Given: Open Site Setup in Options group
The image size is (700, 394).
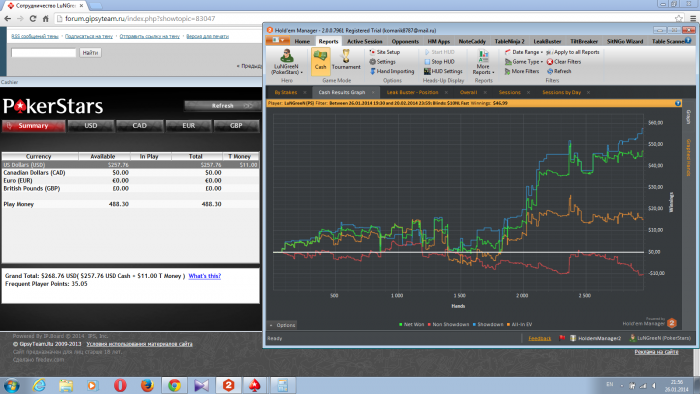Looking at the screenshot, I should click(x=384, y=52).
